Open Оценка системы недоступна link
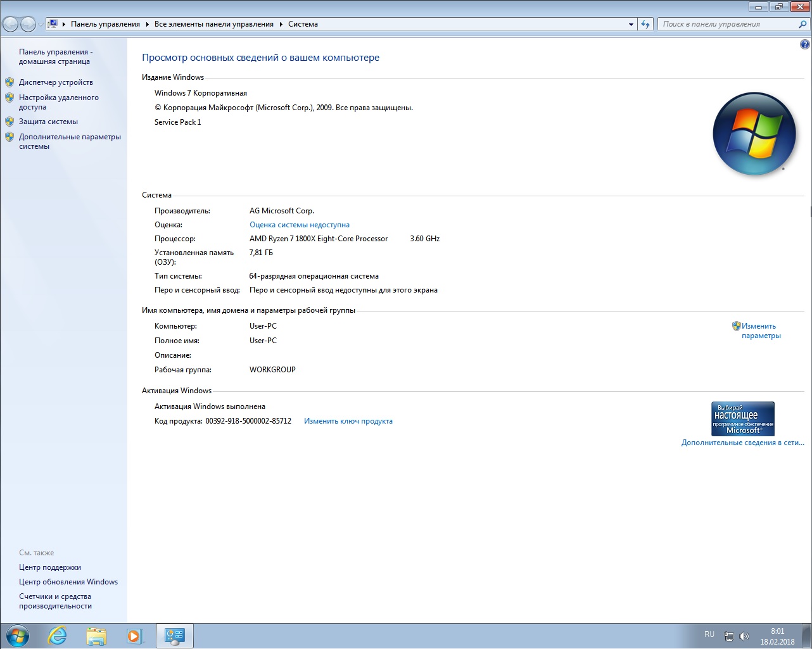 300,225
